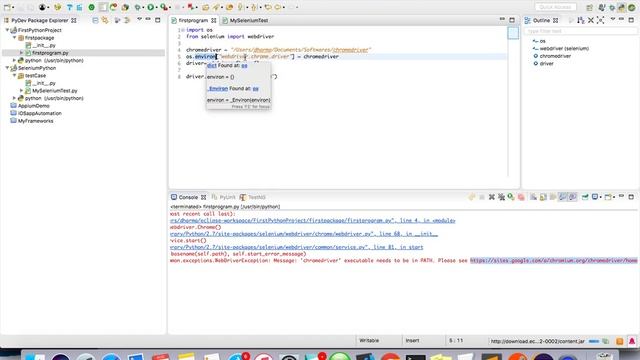The image size is (640, 360).
Task: Expand the firstprogram.py tree node
Action: (x=22, y=53)
